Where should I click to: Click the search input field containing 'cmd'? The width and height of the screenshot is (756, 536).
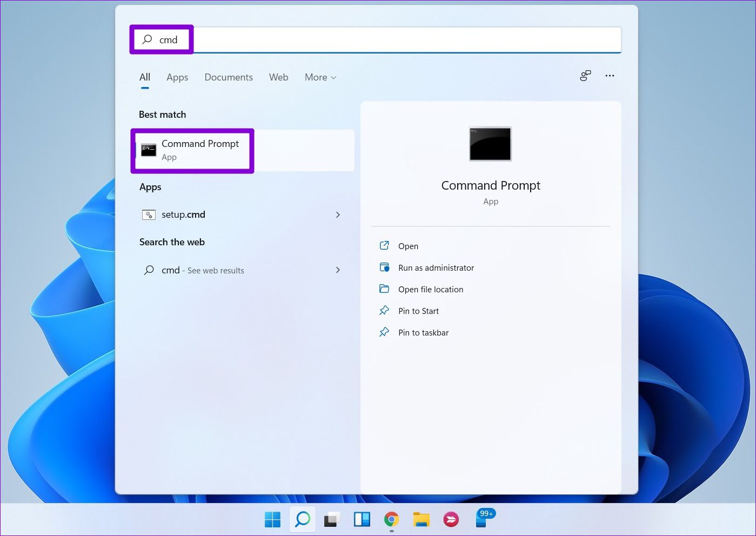(x=378, y=39)
